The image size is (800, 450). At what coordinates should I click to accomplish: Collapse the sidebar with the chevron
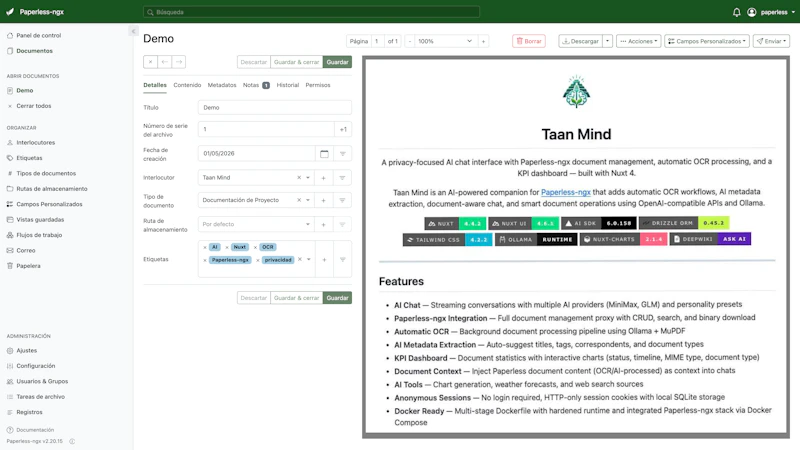coord(133,31)
